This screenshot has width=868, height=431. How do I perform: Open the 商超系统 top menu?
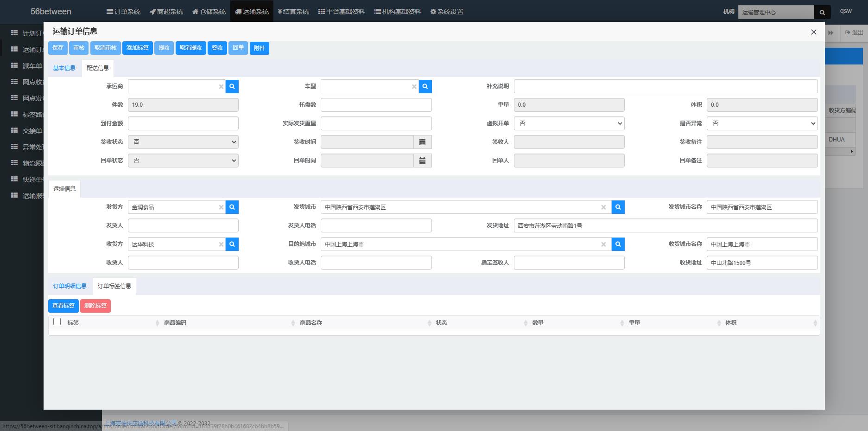click(166, 12)
